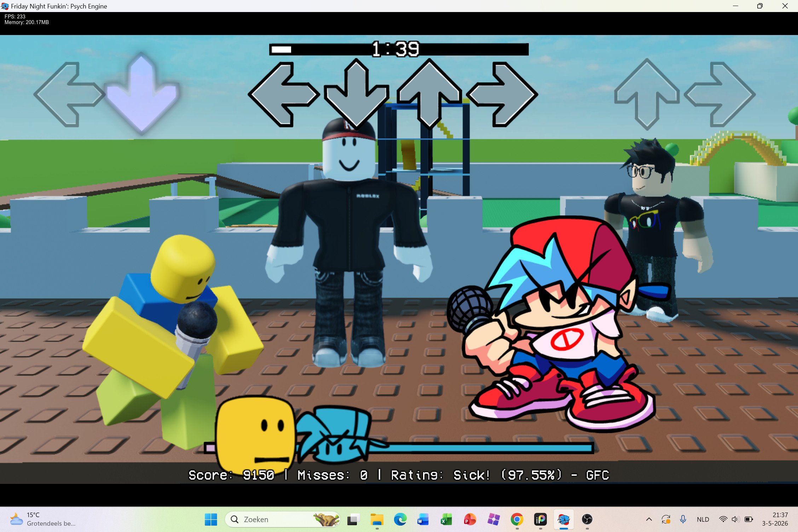This screenshot has width=798, height=532.
Task: Click the sync update tray icon
Action: click(x=666, y=519)
